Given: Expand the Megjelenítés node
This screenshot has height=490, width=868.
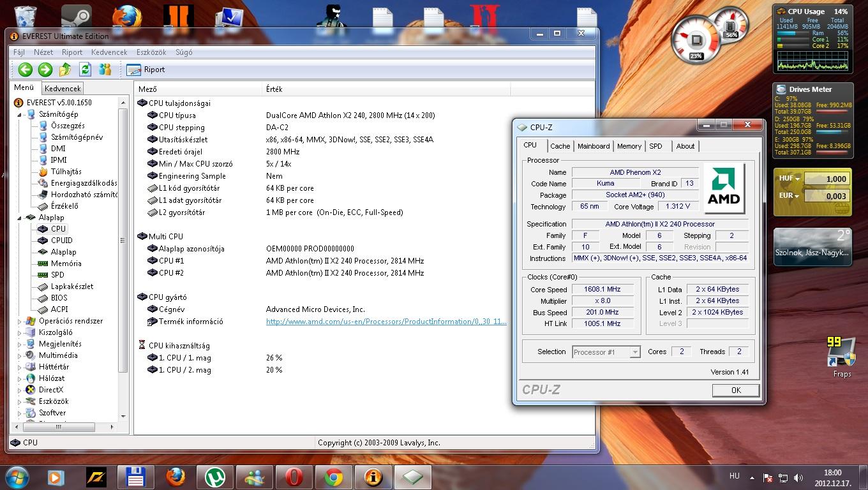Looking at the screenshot, I should (20, 344).
